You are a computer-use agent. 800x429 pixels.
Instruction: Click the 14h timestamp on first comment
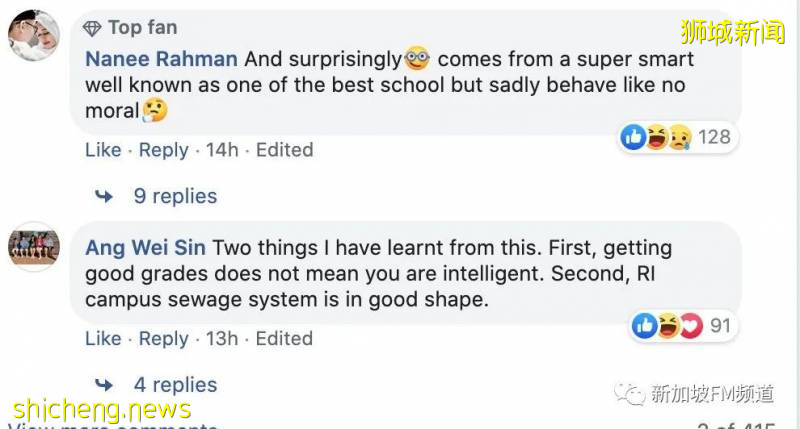pos(222,150)
